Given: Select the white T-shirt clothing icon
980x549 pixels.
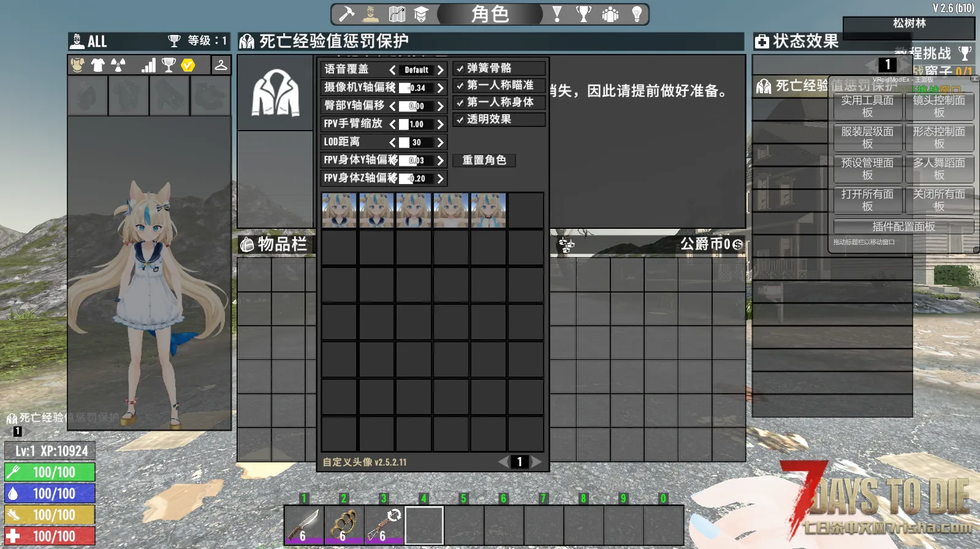Looking at the screenshot, I should coord(97,65).
